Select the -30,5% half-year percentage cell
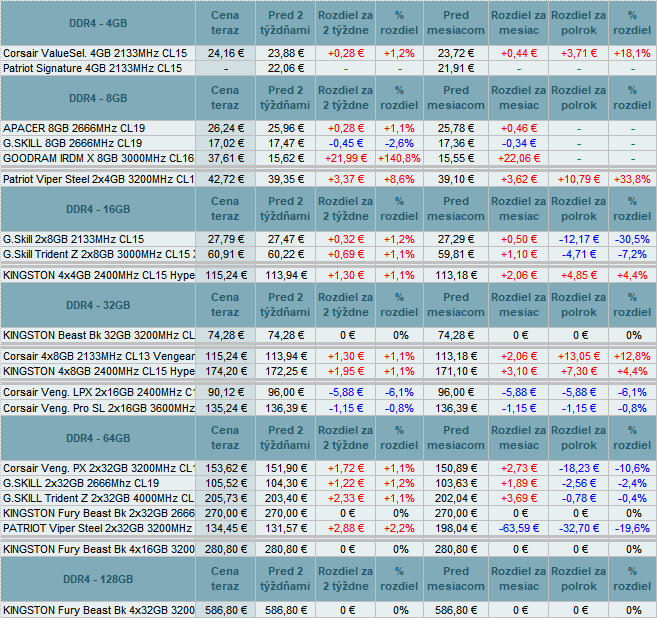 pyautogui.click(x=632, y=239)
